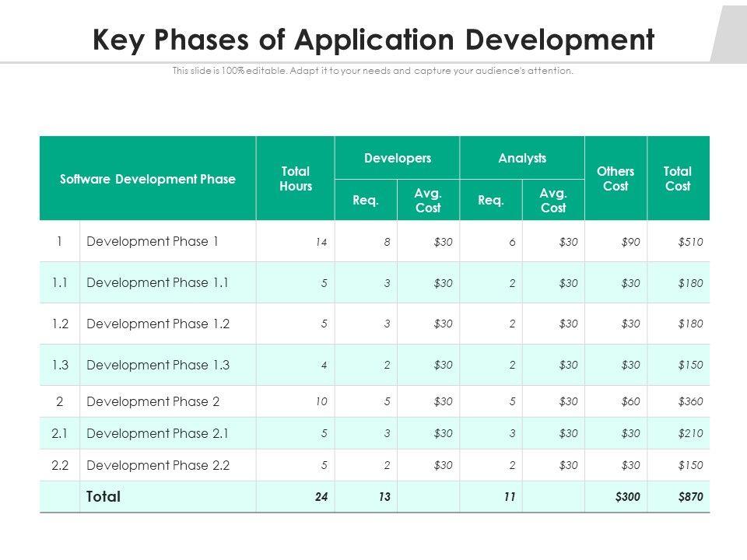Select the total hours value 24
Screen dimensions: 747x560
(321, 497)
